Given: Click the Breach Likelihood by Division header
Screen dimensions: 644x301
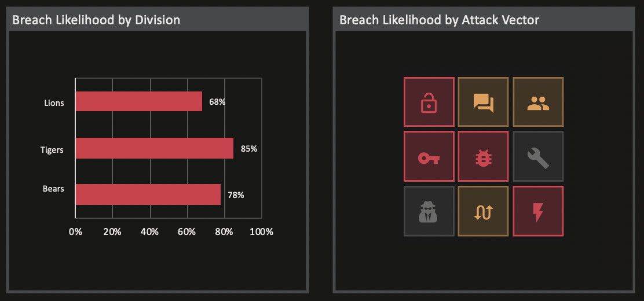Looking at the screenshot, I should pos(96,20).
